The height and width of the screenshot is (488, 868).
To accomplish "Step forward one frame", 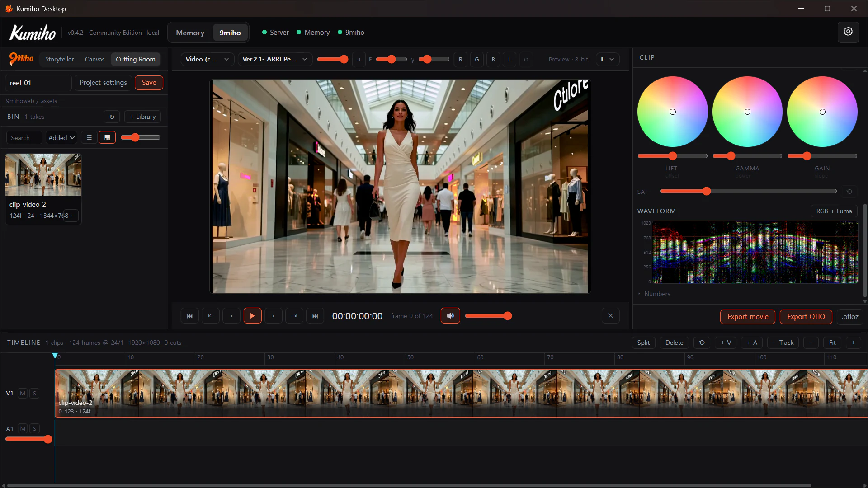I will (x=274, y=316).
